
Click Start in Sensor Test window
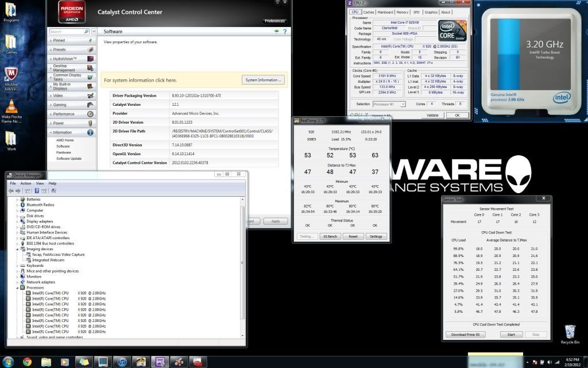tap(511, 335)
